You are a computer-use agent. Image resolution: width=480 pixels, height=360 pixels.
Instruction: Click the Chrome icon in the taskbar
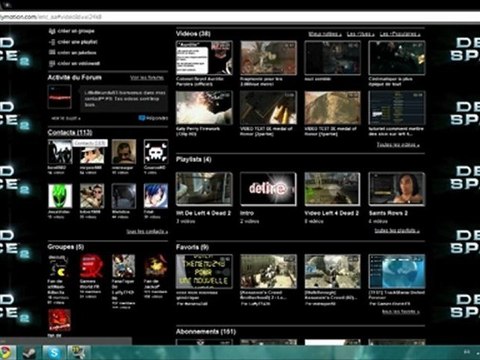click(x=7, y=353)
